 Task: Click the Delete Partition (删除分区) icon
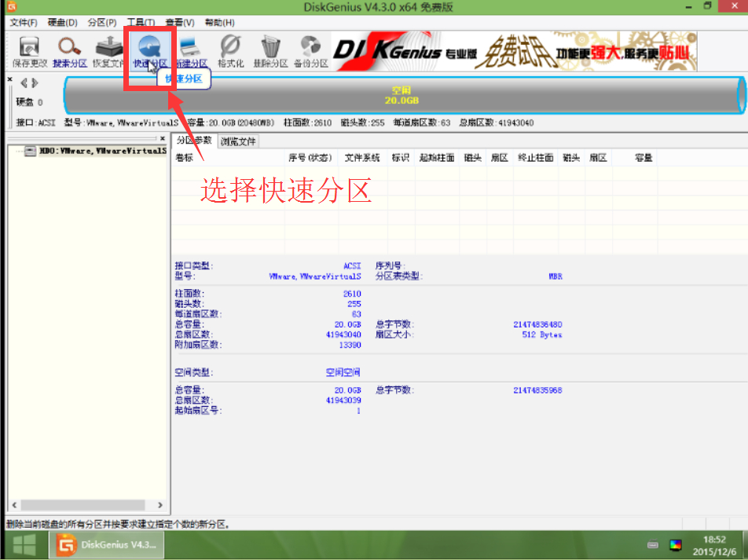pos(270,52)
